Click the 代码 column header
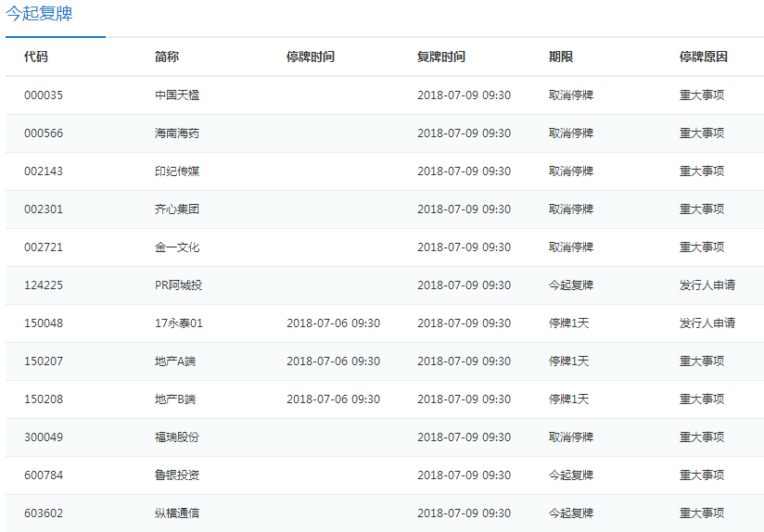764x532 pixels. pos(36,57)
